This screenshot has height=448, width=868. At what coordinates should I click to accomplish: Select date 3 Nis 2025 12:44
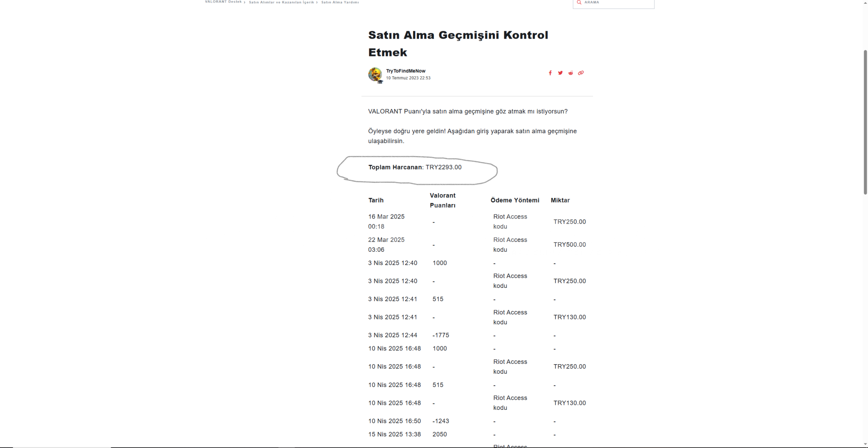[x=393, y=335]
